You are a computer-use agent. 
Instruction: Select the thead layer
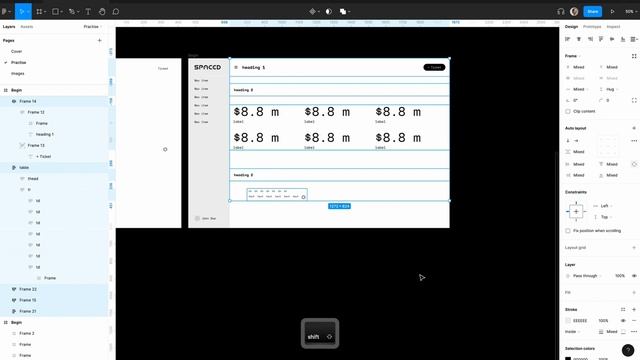click(33, 178)
